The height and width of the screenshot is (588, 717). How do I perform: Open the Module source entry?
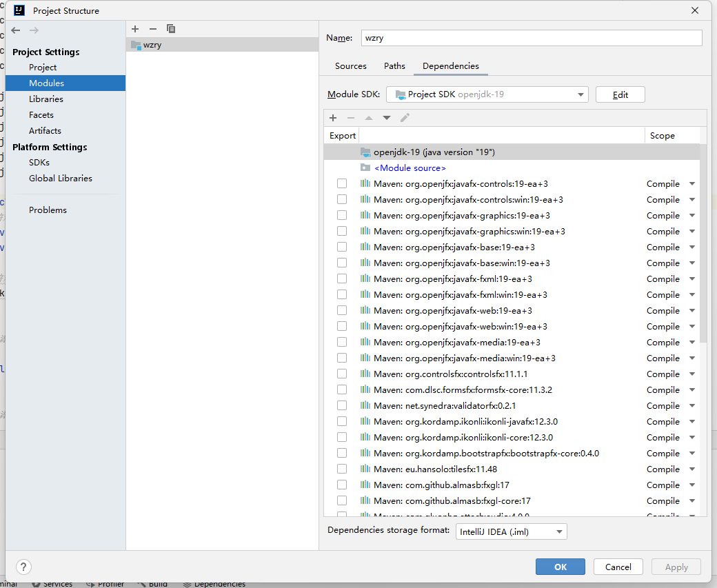click(x=410, y=168)
